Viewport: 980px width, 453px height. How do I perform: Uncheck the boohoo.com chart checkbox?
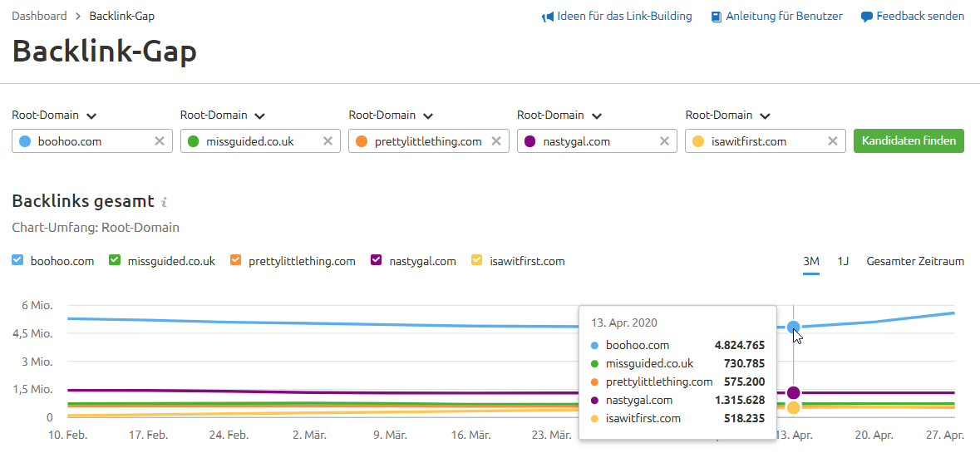coord(17,260)
